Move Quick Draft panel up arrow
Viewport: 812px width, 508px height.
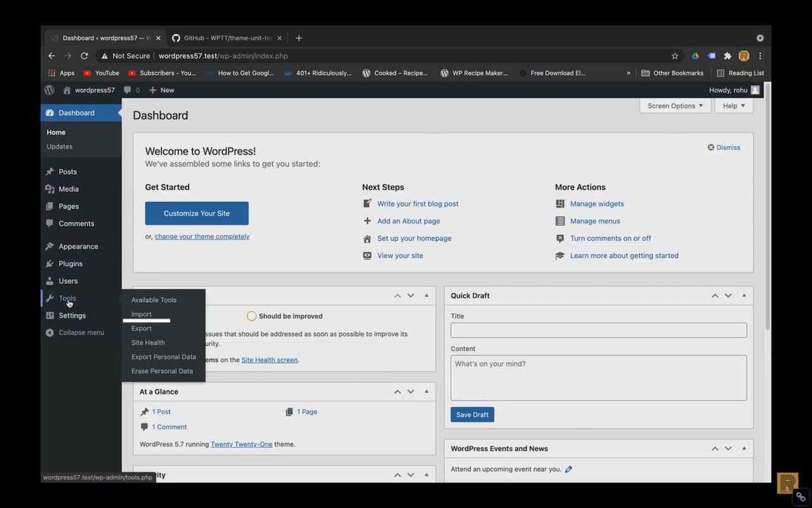coord(715,296)
